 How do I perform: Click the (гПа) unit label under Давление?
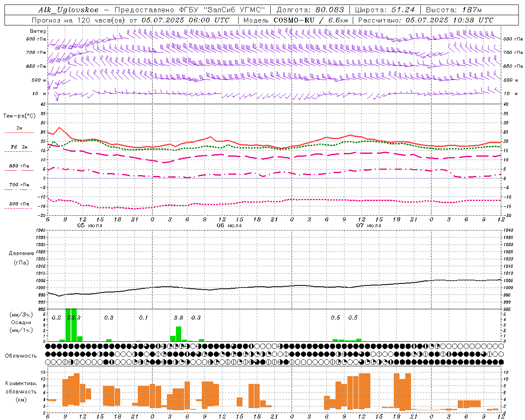coord(21,262)
